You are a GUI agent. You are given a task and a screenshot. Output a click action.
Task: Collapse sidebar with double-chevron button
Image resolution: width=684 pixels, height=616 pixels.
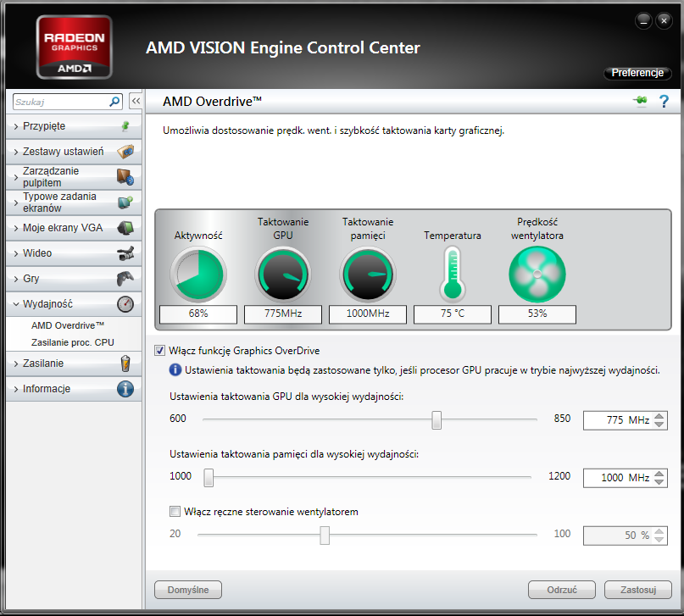(x=135, y=102)
